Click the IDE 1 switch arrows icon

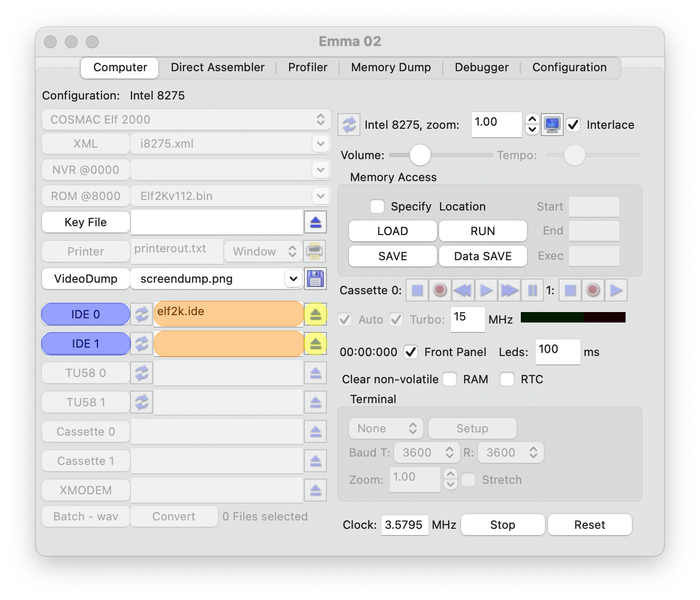click(141, 343)
